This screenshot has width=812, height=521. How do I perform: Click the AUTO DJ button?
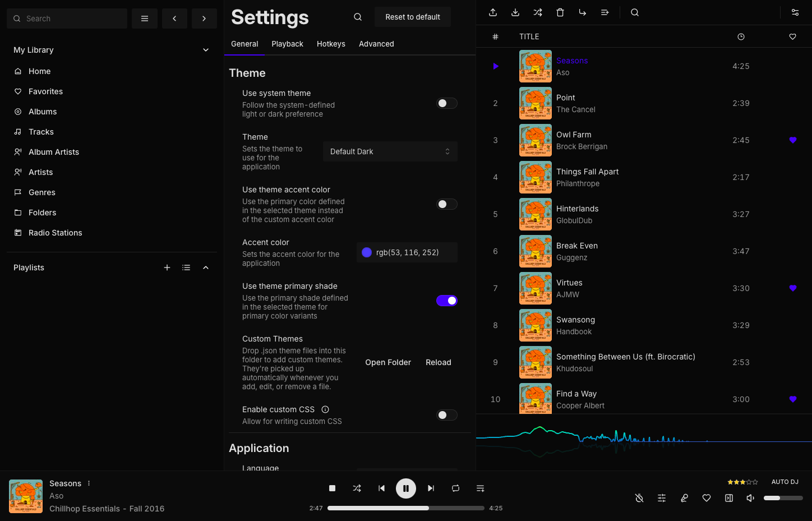(785, 482)
